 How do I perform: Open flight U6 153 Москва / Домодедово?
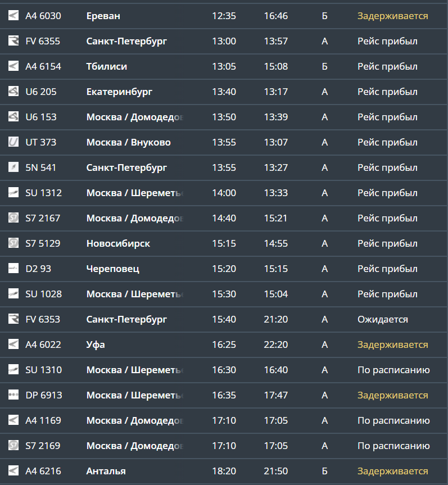pos(224,117)
